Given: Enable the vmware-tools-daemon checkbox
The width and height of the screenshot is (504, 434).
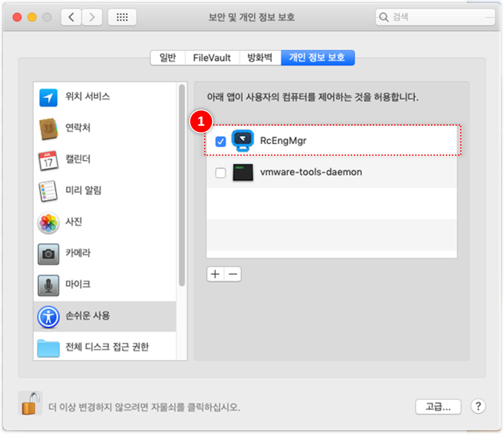Looking at the screenshot, I should click(220, 173).
